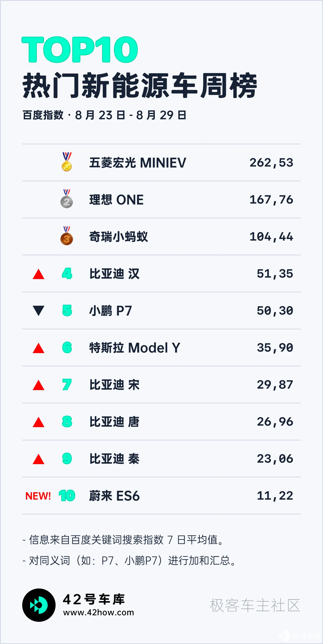Click the round 42号车库 logo
Viewport: 323px width, 644px height.
39,605
